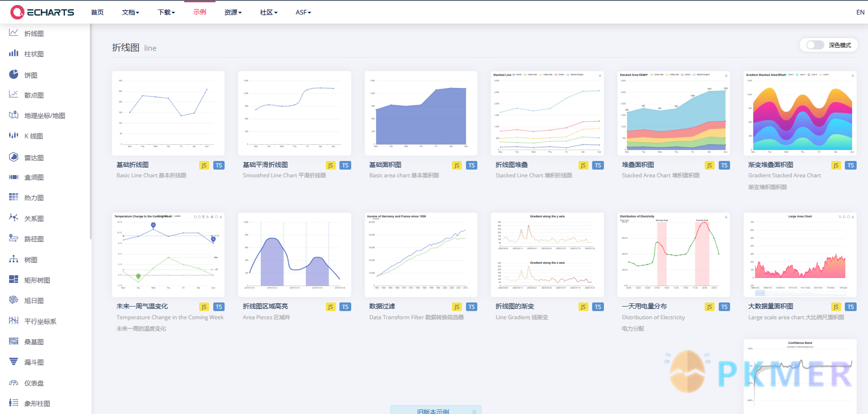The width and height of the screenshot is (868, 414).
Task: Open the sunburst 旭日图 icon
Action: click(x=14, y=300)
